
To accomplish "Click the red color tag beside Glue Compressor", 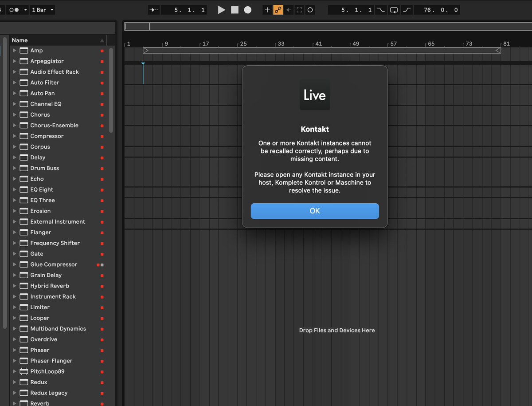I will pyautogui.click(x=98, y=265).
